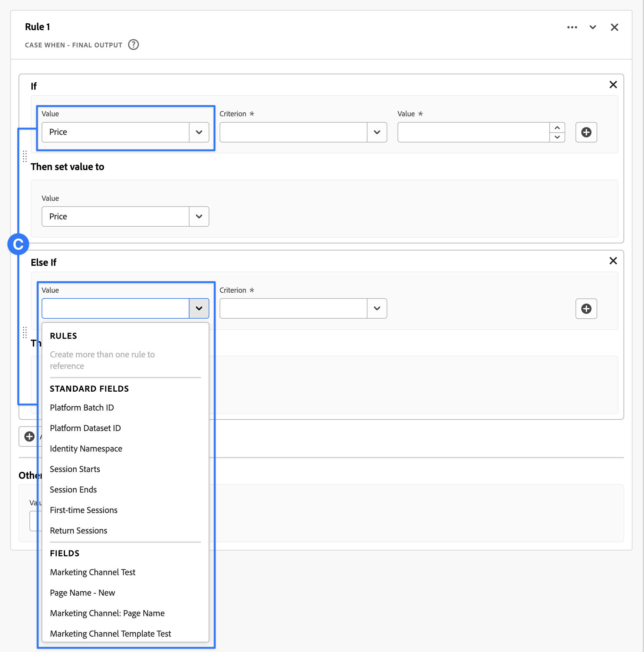Open the Then set value Price dropdown
Image resolution: width=644 pixels, height=652 pixels.
point(199,217)
